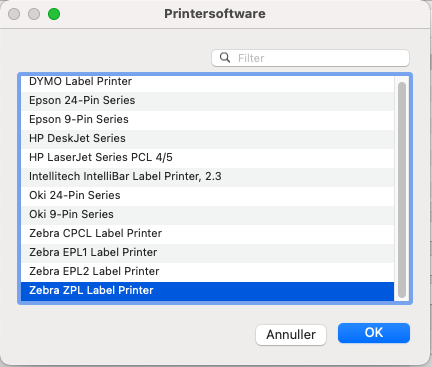
Task: Pick HP DeskJet Series in the list
Action: tap(207, 138)
